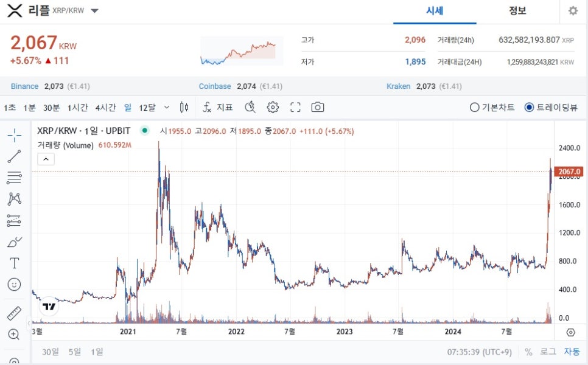588x365 pixels.
Task: Select the forecast and measurement tool
Action: point(14,221)
